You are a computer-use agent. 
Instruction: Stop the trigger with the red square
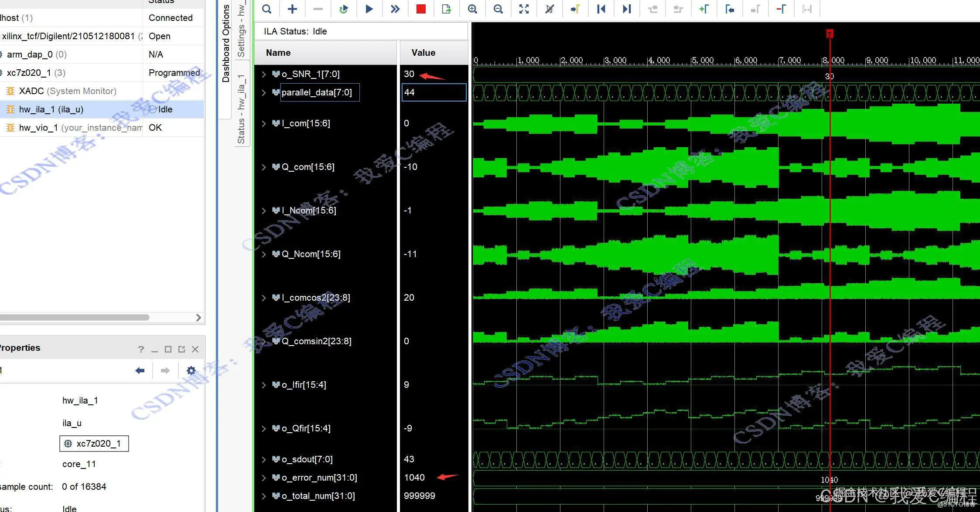421,9
